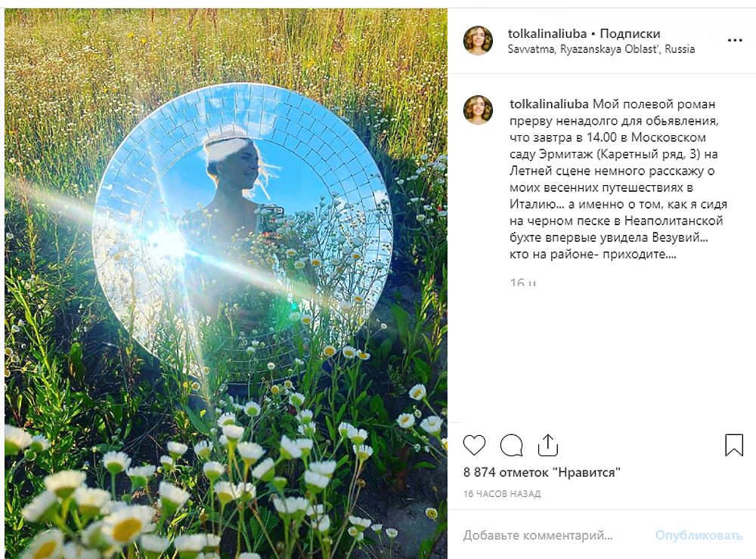Screen dimensions: 756x559
Task: Like the post with the heart icon
Action: pos(474,445)
